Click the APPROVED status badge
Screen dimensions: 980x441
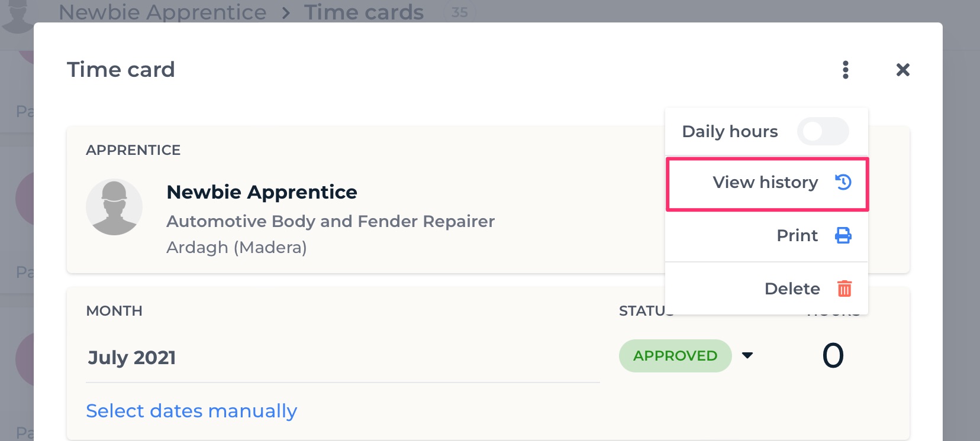pyautogui.click(x=675, y=356)
